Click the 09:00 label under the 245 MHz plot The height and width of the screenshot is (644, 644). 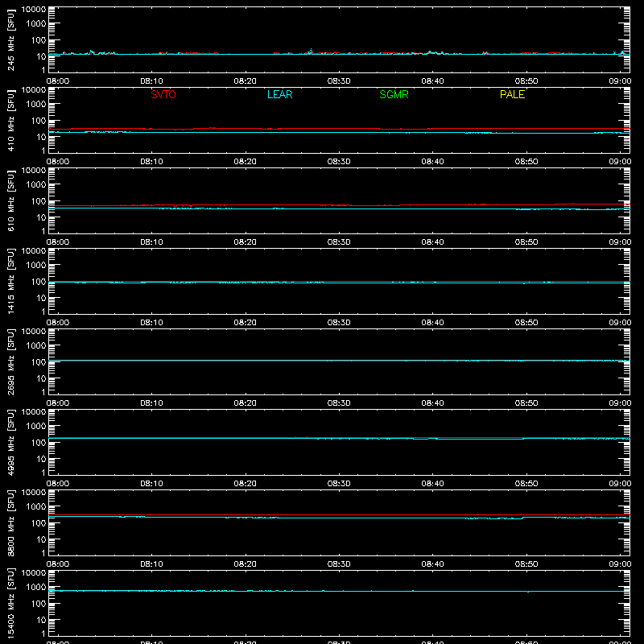pos(620,81)
